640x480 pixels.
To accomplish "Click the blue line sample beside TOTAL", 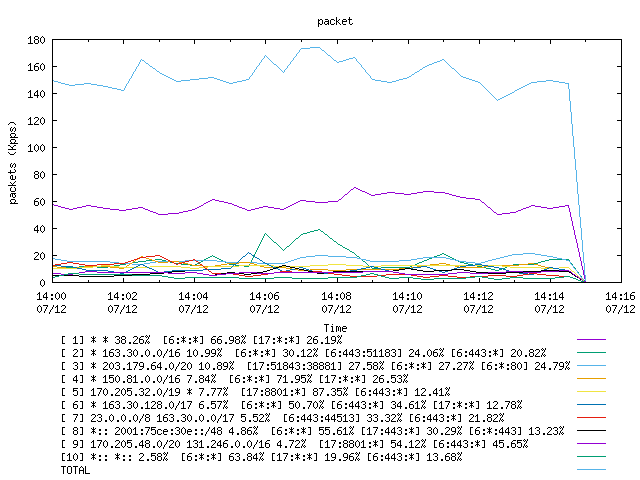I will tap(591, 470).
